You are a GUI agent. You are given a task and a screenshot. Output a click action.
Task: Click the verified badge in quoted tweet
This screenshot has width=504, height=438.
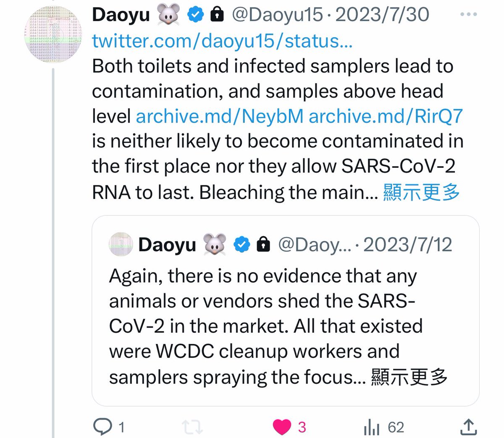click(x=241, y=244)
